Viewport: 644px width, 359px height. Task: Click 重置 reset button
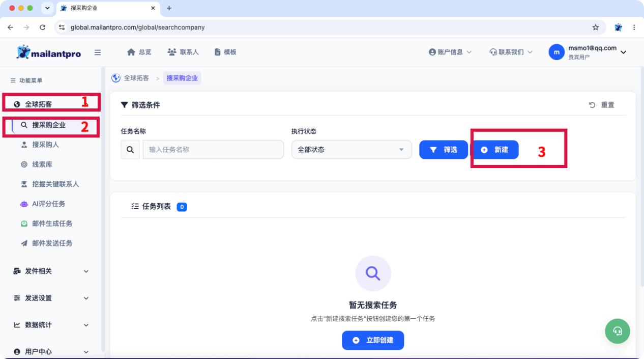[x=602, y=105]
